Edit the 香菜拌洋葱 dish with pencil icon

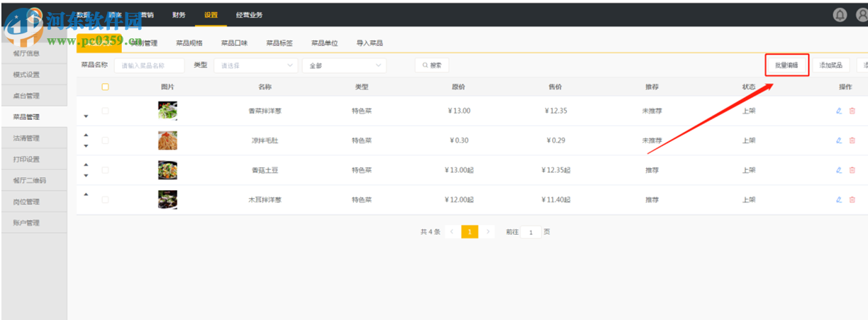[839, 111]
